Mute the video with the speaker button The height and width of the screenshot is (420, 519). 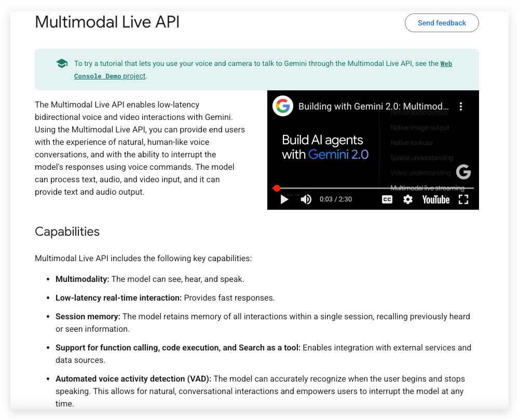coord(306,199)
